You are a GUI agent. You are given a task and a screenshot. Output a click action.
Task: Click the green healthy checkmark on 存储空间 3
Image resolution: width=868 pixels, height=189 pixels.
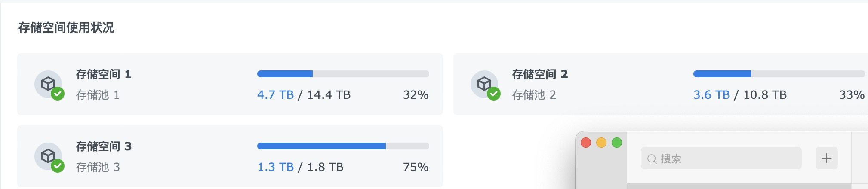tap(58, 166)
